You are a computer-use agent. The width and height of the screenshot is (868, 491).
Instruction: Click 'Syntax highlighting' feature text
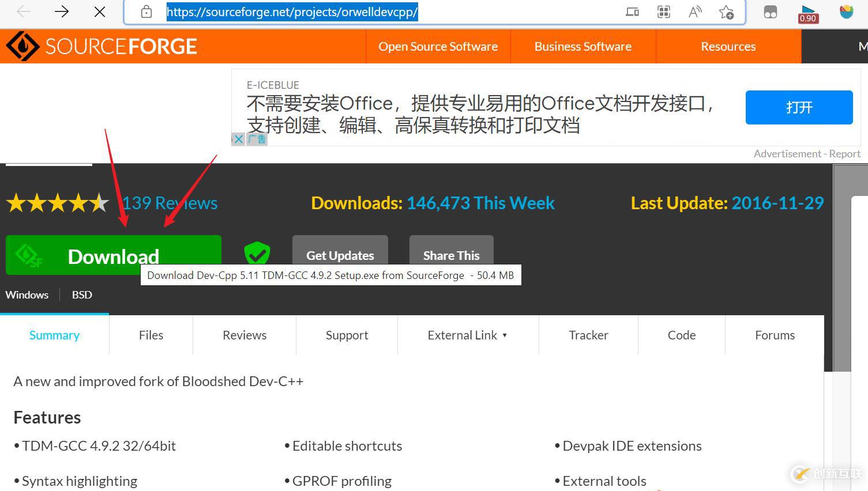80,481
